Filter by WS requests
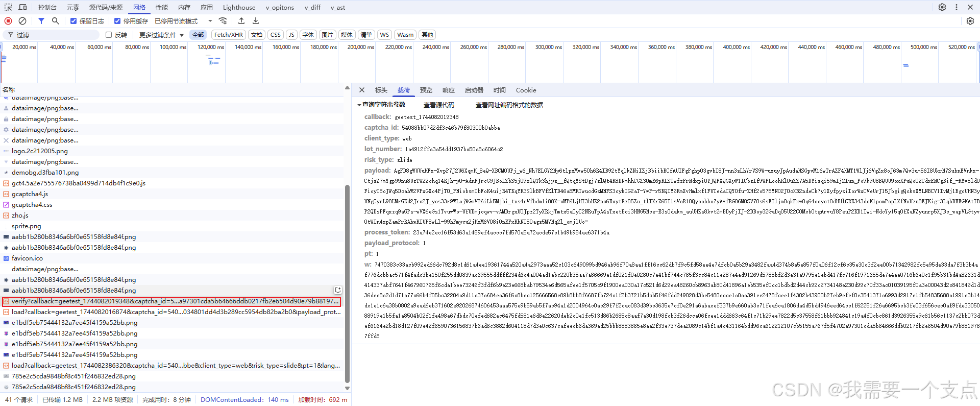 pos(384,35)
